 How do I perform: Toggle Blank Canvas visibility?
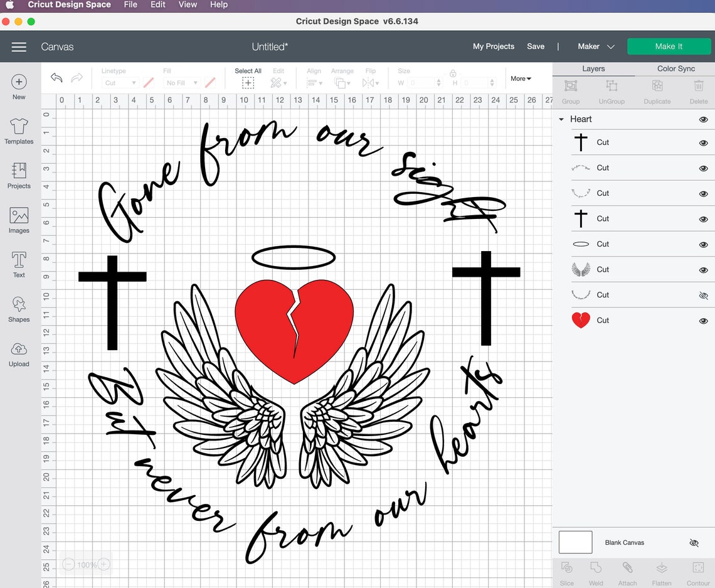coord(694,543)
